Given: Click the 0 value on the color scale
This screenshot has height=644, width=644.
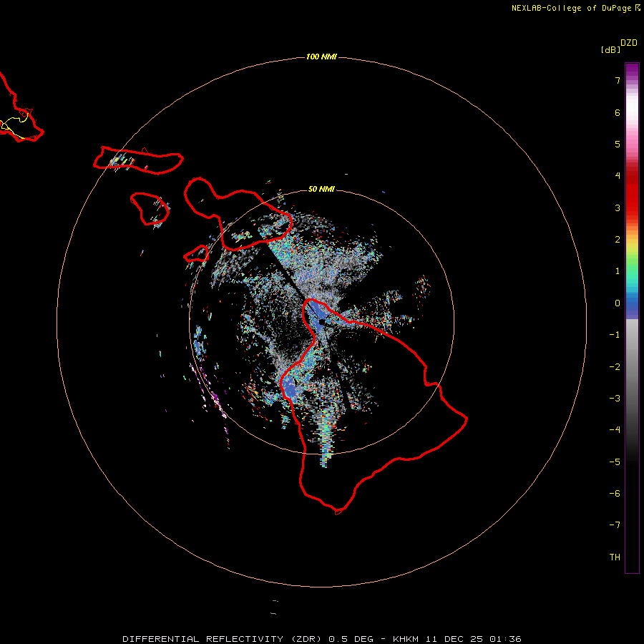Looking at the screenshot, I should [618, 303].
